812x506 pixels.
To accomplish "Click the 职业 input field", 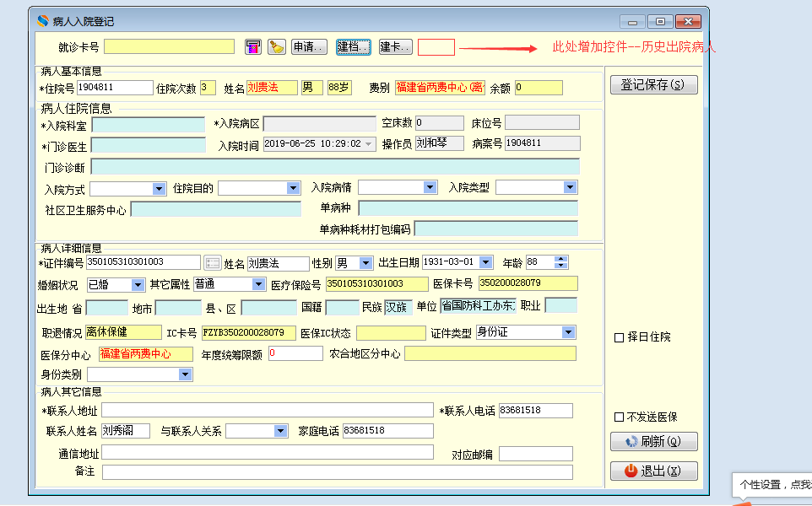I will [561, 305].
